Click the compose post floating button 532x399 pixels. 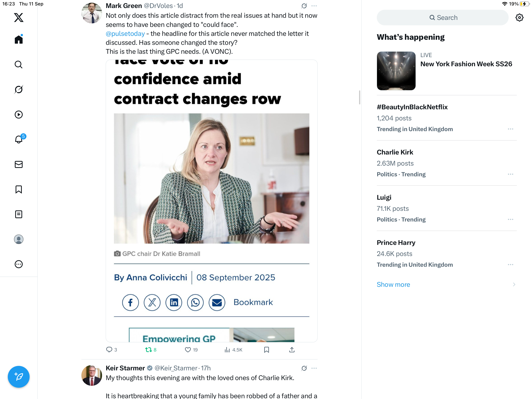coord(18,377)
